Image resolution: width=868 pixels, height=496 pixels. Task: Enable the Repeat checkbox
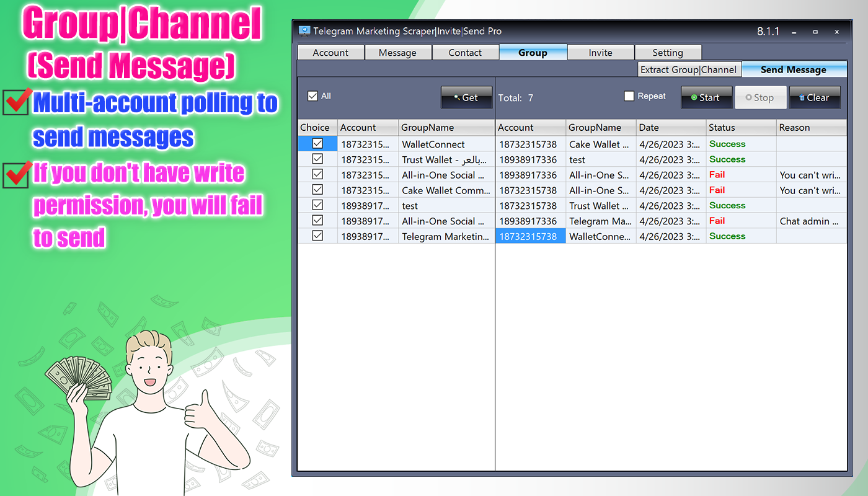tap(629, 95)
